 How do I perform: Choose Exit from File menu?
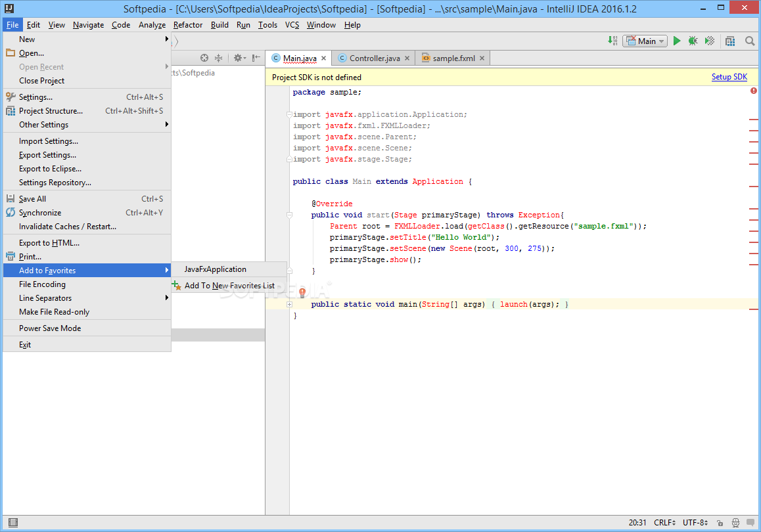click(x=87, y=345)
